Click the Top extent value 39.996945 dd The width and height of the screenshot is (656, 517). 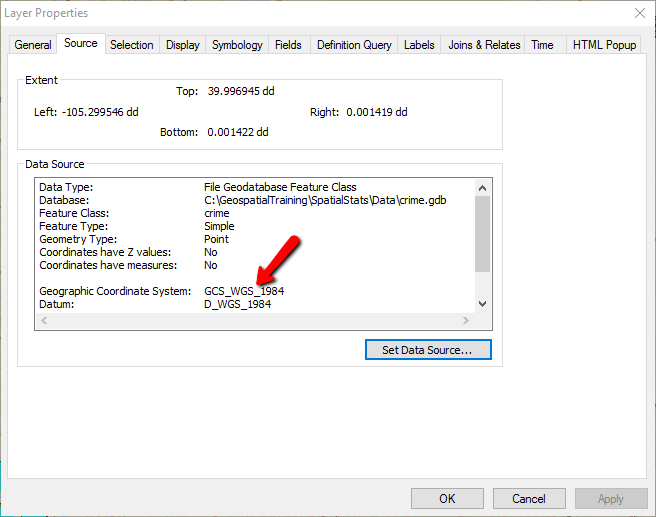click(x=241, y=91)
